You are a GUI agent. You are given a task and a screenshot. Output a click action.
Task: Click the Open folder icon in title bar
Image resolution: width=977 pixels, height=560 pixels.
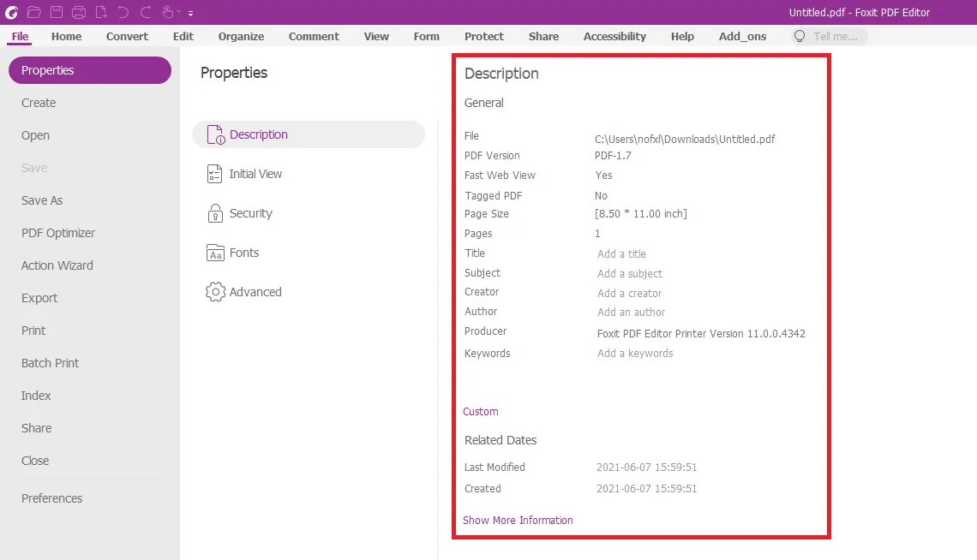34,12
